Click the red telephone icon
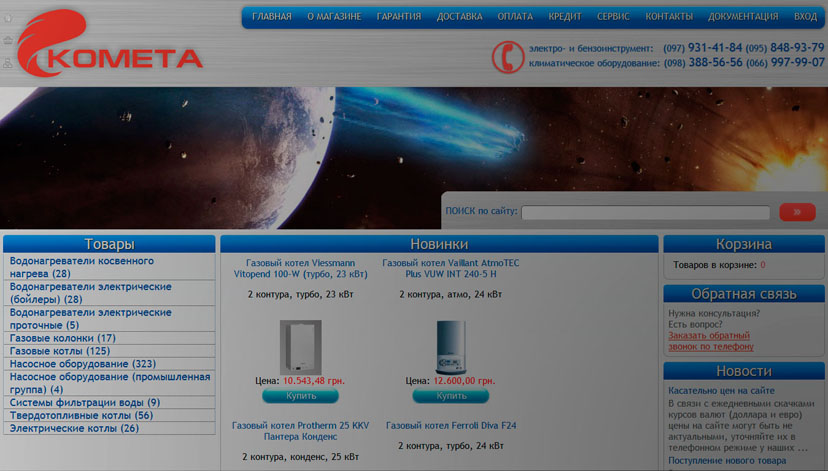Screen dimensions: 828x471 [507, 57]
